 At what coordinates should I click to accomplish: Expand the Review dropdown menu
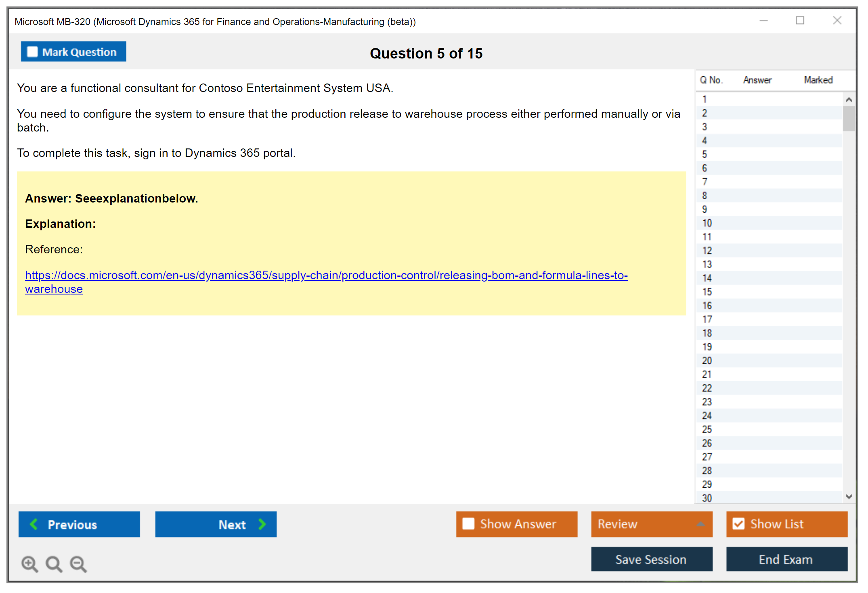pyautogui.click(x=700, y=524)
